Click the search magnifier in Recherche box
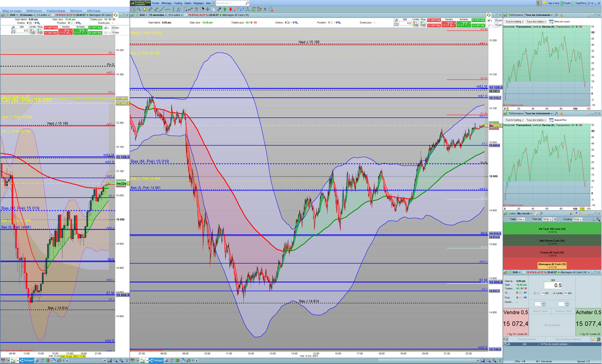The width and height of the screenshot is (602, 364). point(247,3)
